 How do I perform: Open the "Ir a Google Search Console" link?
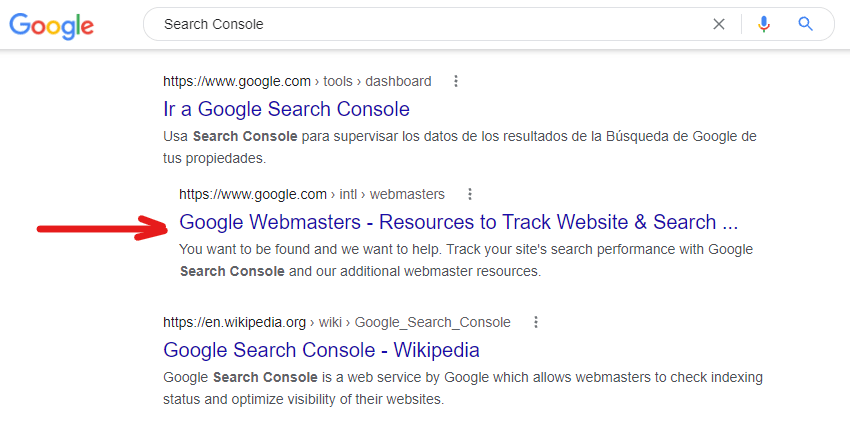click(x=286, y=108)
